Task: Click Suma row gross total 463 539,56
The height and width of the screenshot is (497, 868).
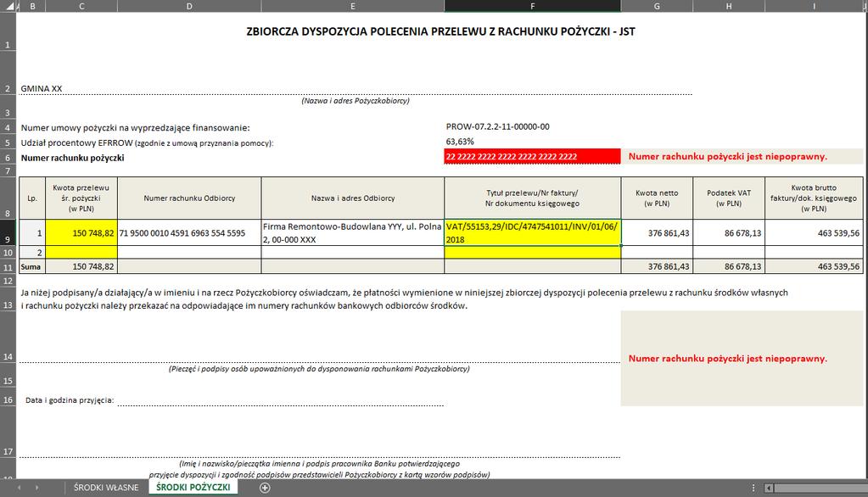Action: 814,267
